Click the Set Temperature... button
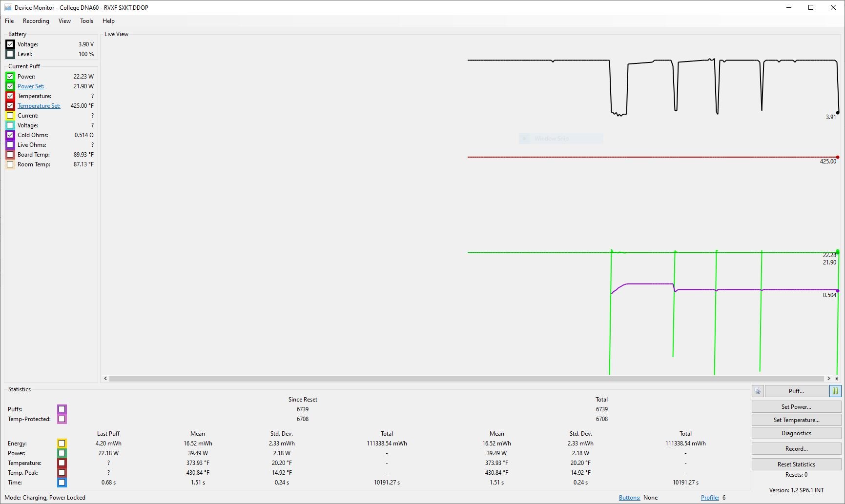The height and width of the screenshot is (504, 845). [x=796, y=420]
